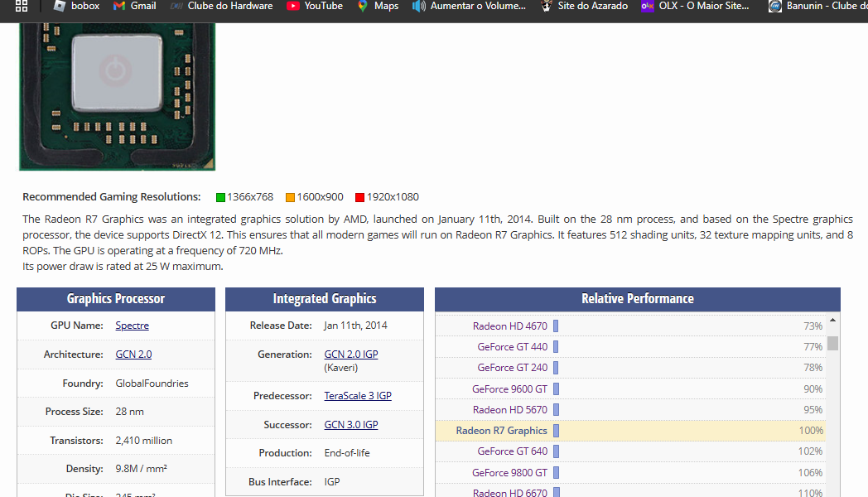
Task: Click the orange 1600x900 resolution swatch
Action: click(x=290, y=198)
